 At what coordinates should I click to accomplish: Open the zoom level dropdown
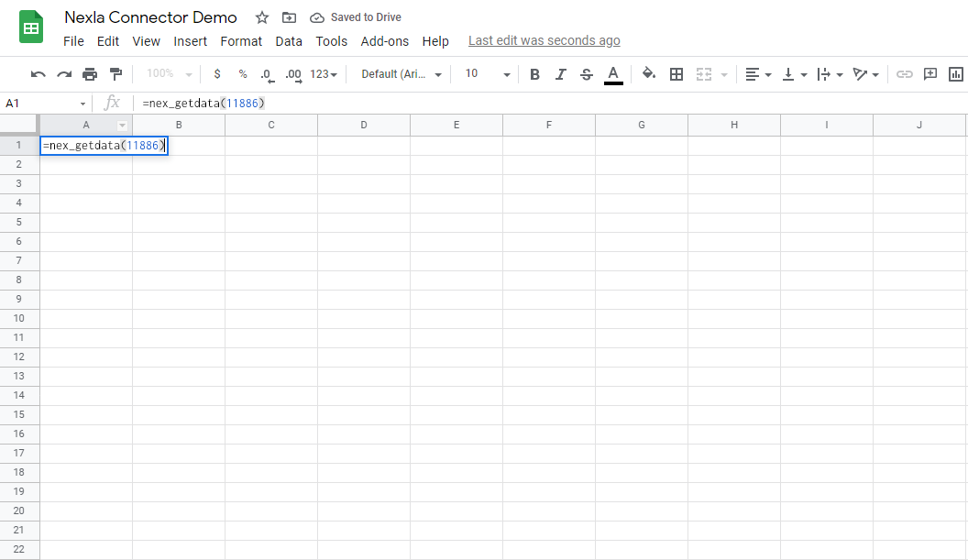[x=170, y=74]
